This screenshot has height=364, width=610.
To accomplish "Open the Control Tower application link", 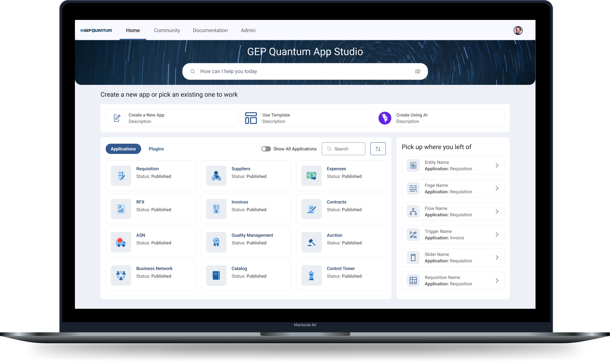I will [341, 268].
